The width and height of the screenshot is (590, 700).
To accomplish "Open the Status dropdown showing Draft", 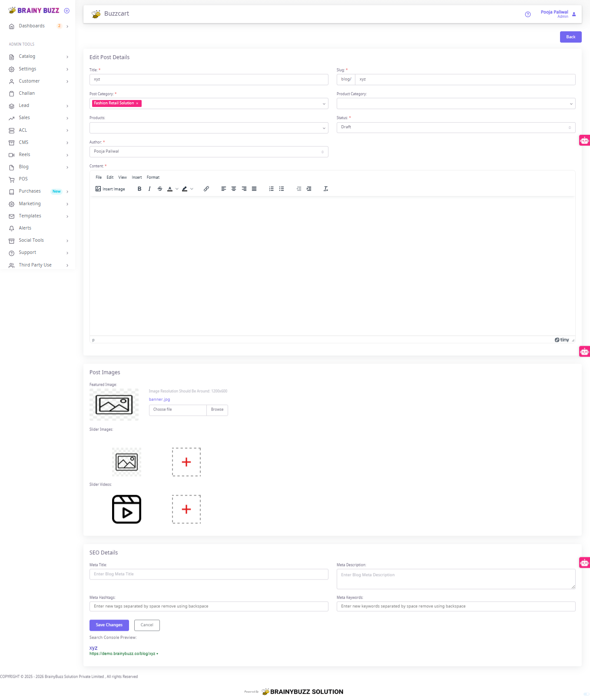I will click(x=456, y=127).
